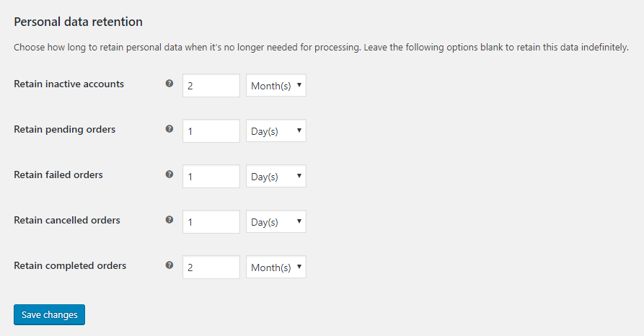Open the pending orders Day(s) unit dropdown
This screenshot has width=644, height=336.
click(x=276, y=131)
